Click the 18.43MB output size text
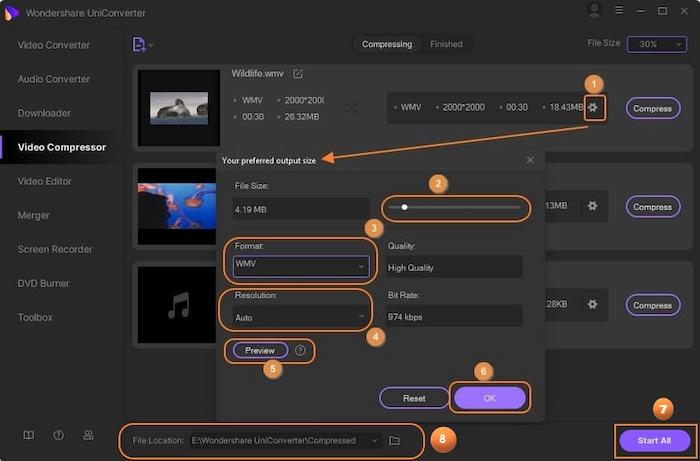Screen dimensions: 700x461 (x=566, y=107)
